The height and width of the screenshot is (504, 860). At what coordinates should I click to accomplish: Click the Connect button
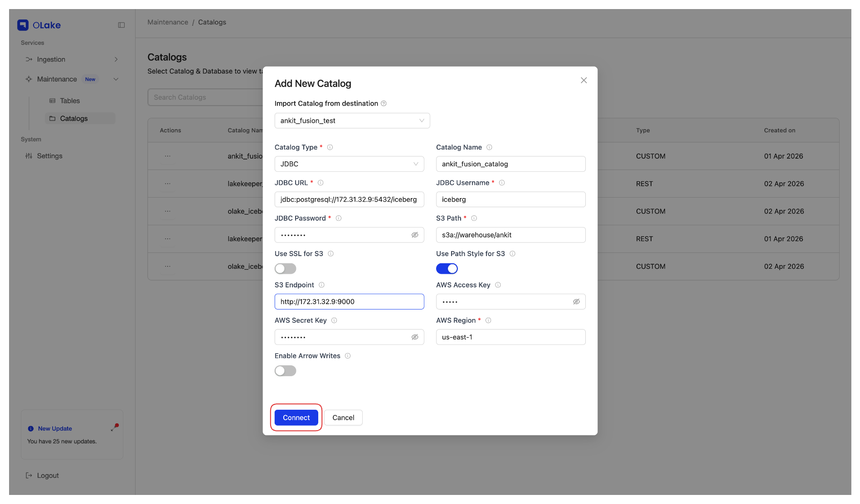coord(296,417)
